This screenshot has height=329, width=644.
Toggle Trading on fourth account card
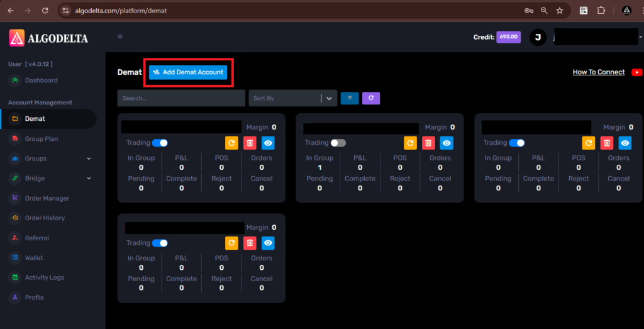pos(160,243)
